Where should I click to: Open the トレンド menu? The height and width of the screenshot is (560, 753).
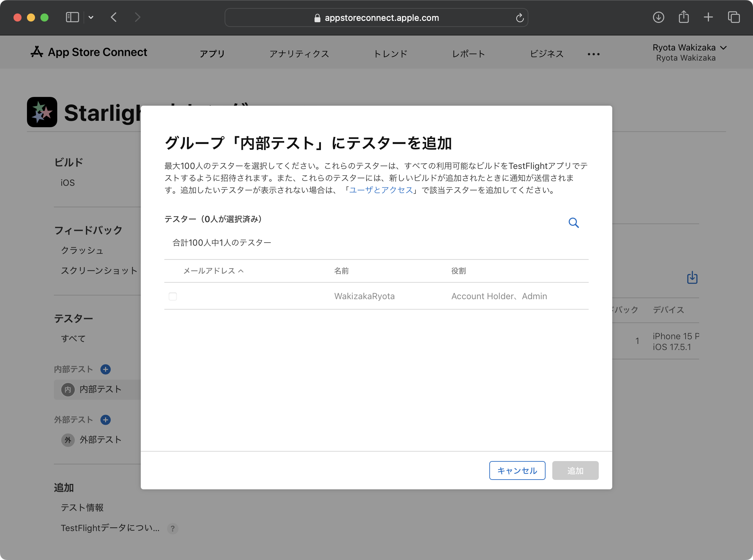point(390,54)
